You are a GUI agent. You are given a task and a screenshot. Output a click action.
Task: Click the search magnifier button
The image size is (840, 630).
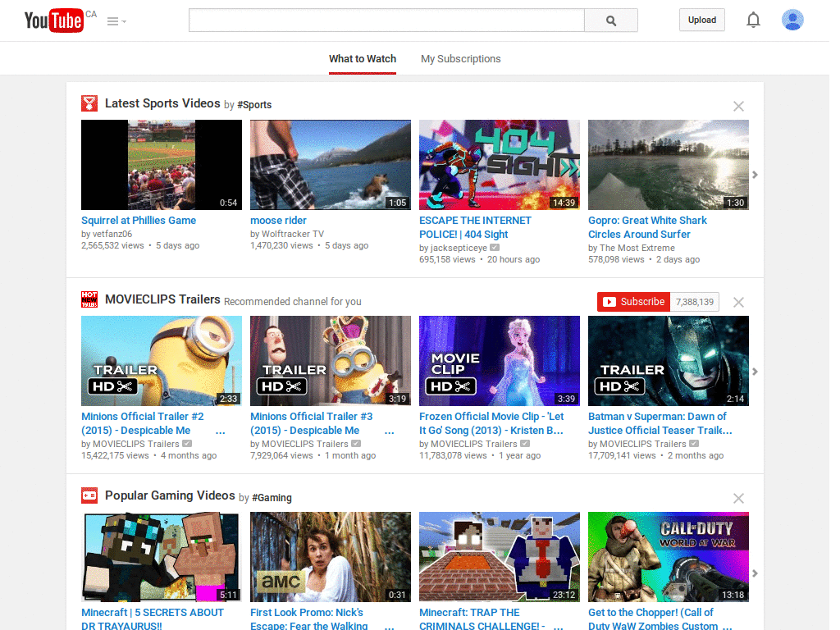[x=610, y=21]
